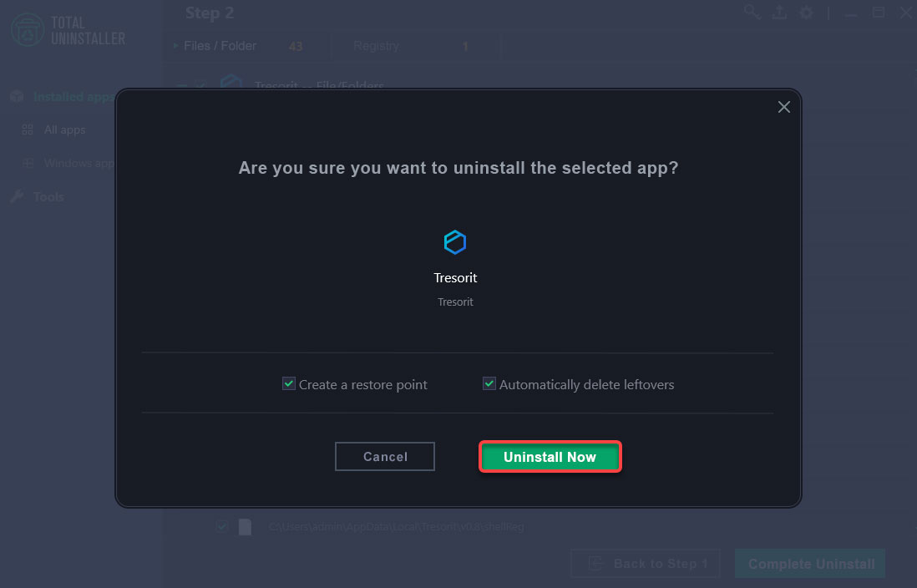Open settings via the gear icon
Image resolution: width=917 pixels, height=588 pixels.
(806, 13)
